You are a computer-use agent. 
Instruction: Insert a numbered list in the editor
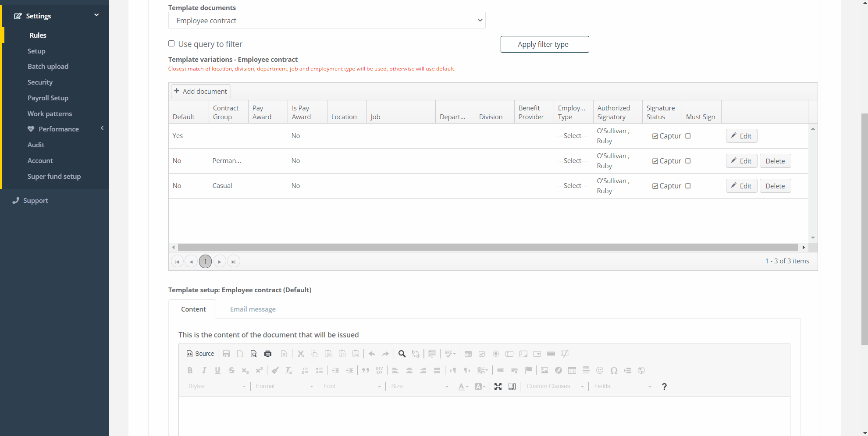tap(304, 370)
